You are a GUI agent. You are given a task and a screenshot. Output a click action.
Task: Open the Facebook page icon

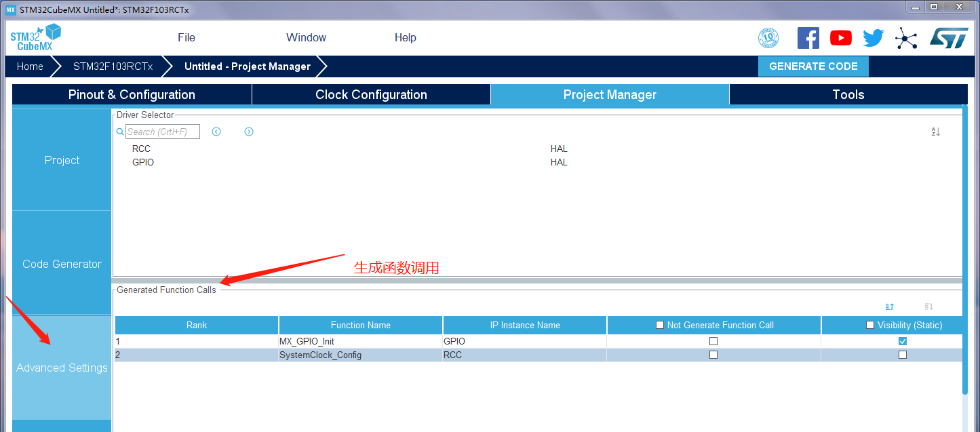coord(808,38)
